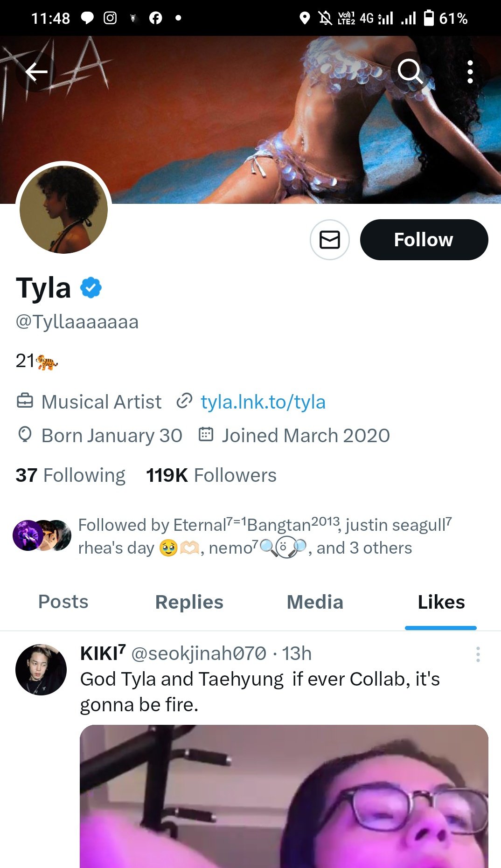The image size is (501, 868).
Task: Tap the direct message envelope icon
Action: (x=330, y=240)
